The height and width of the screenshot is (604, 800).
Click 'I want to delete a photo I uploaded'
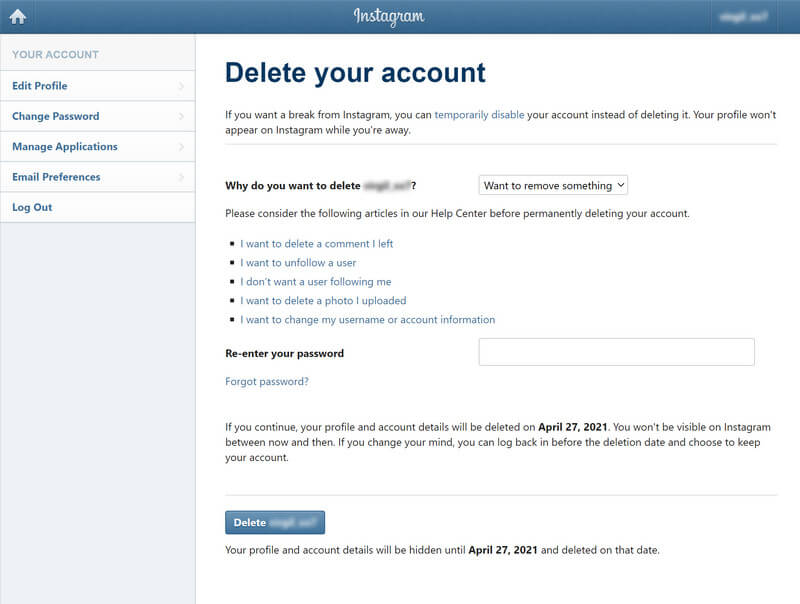click(323, 300)
